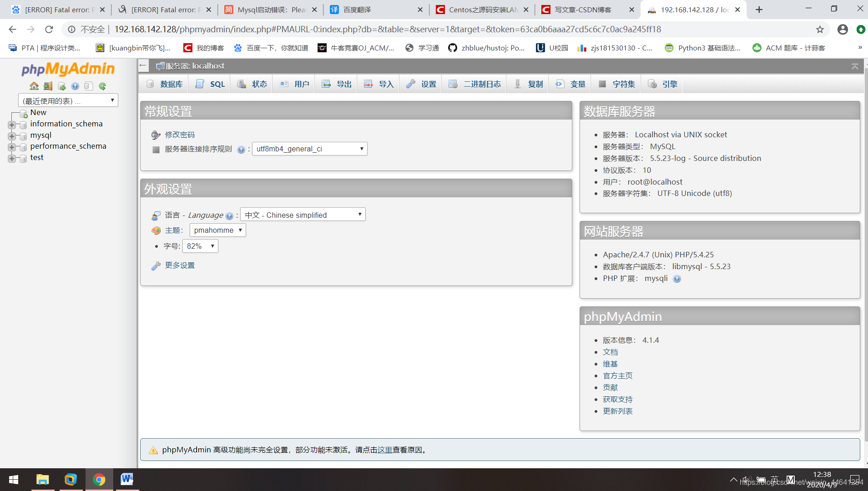Open the 导入 (Import) tab

click(x=378, y=84)
